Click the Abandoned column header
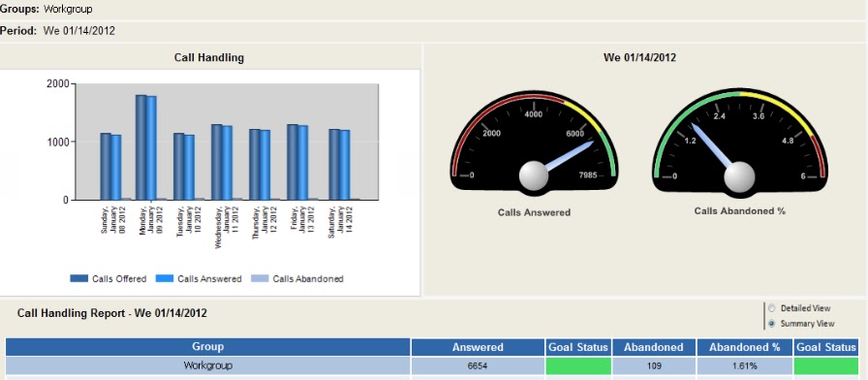This screenshot has width=868, height=380. (654, 347)
